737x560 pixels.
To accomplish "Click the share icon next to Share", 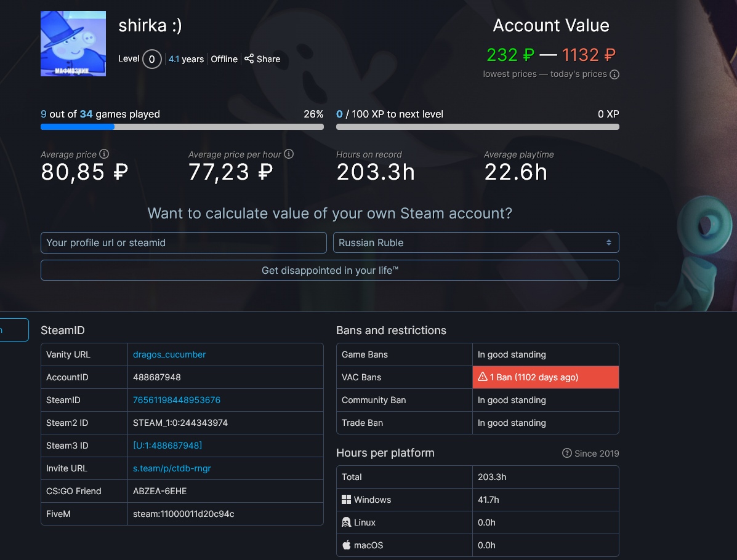I will click(x=249, y=58).
